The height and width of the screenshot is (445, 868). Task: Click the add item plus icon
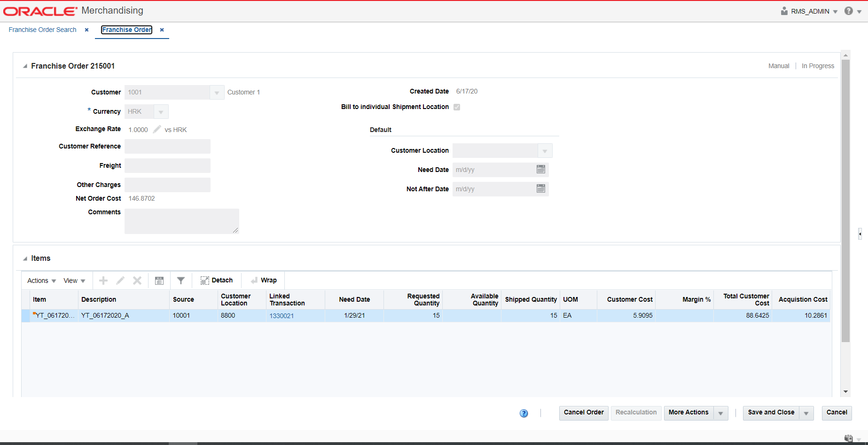point(103,281)
